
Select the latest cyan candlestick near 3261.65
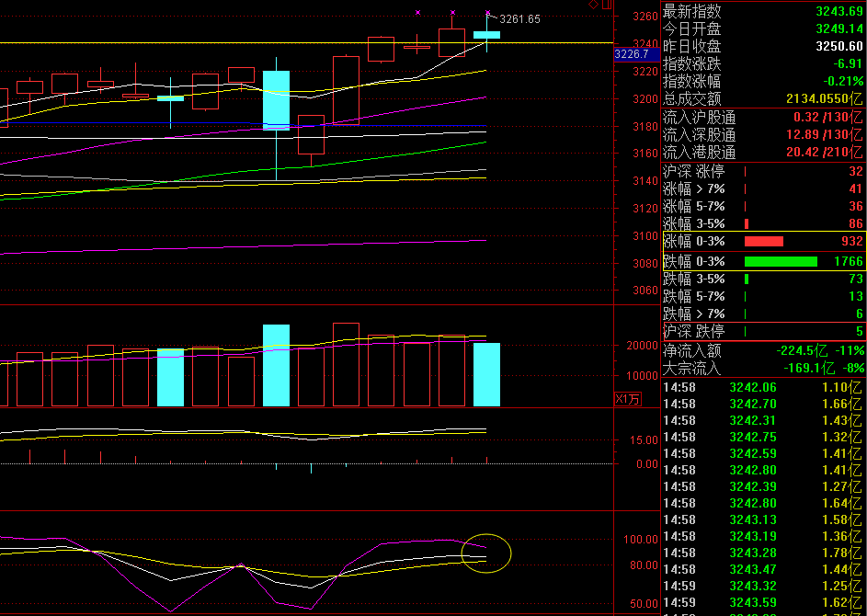click(487, 35)
